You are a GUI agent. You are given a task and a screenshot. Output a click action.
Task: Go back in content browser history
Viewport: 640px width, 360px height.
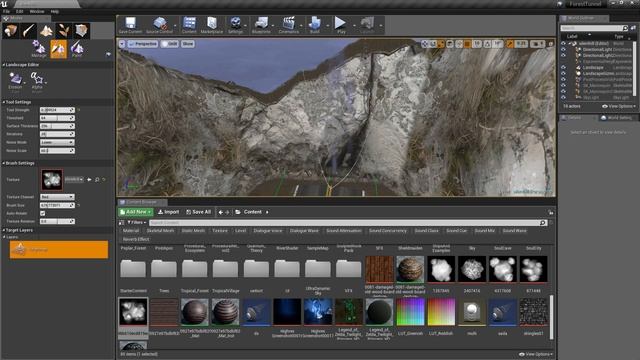pos(220,212)
